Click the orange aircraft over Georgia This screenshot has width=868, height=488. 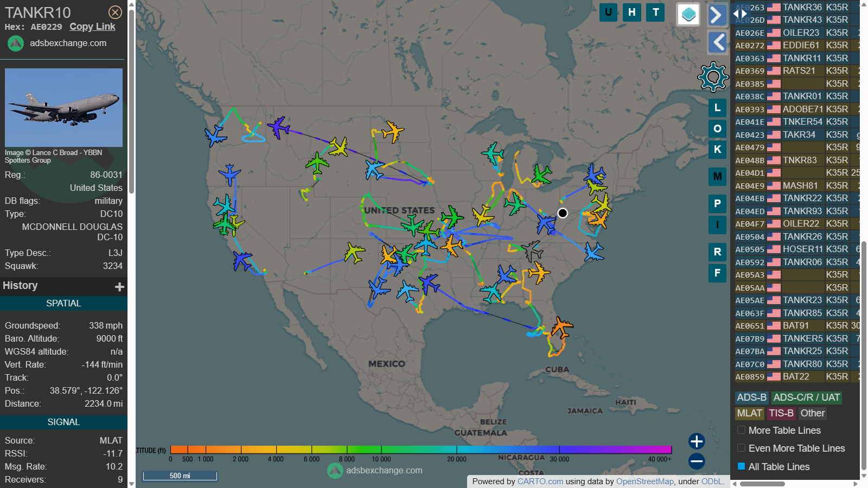coord(539,273)
